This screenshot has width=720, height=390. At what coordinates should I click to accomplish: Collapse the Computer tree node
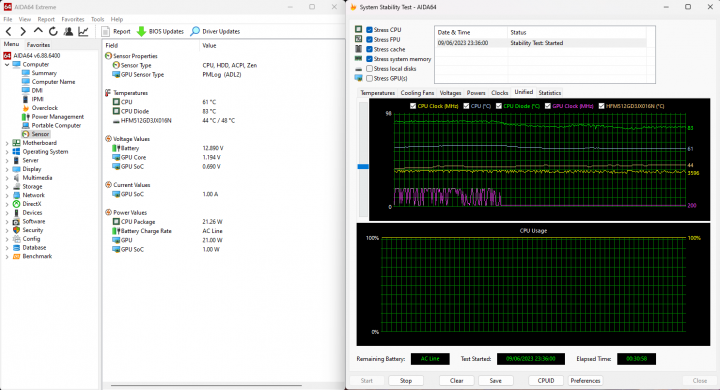coord(7,65)
